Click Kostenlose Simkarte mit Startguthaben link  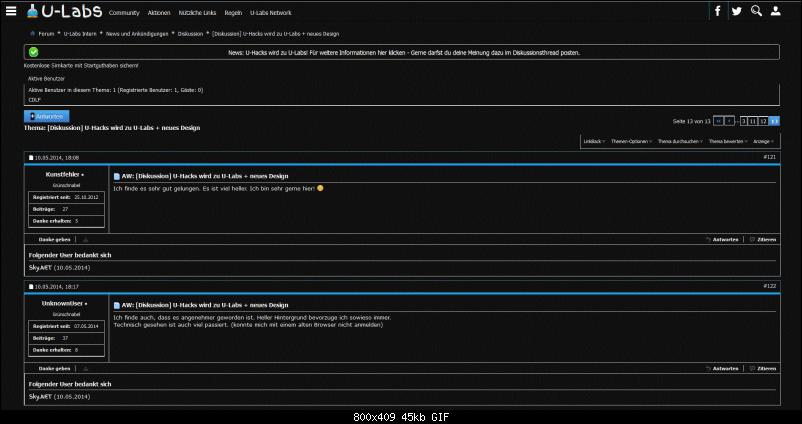click(81, 66)
